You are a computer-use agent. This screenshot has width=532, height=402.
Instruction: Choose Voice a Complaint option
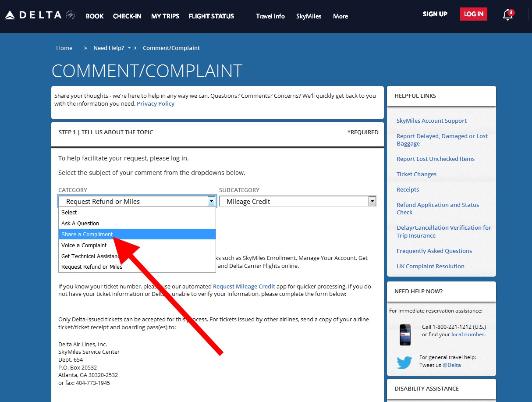click(84, 245)
